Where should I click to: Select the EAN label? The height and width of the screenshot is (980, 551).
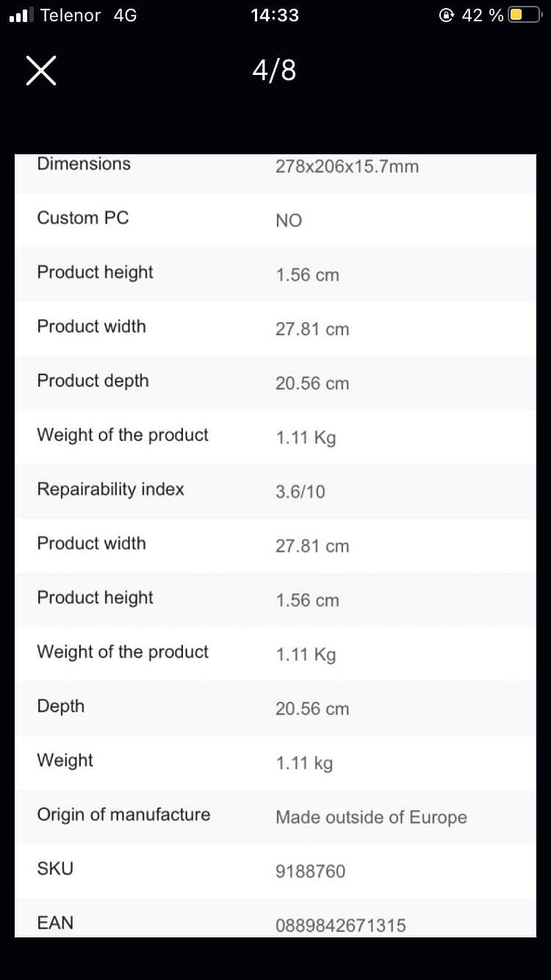coord(55,923)
